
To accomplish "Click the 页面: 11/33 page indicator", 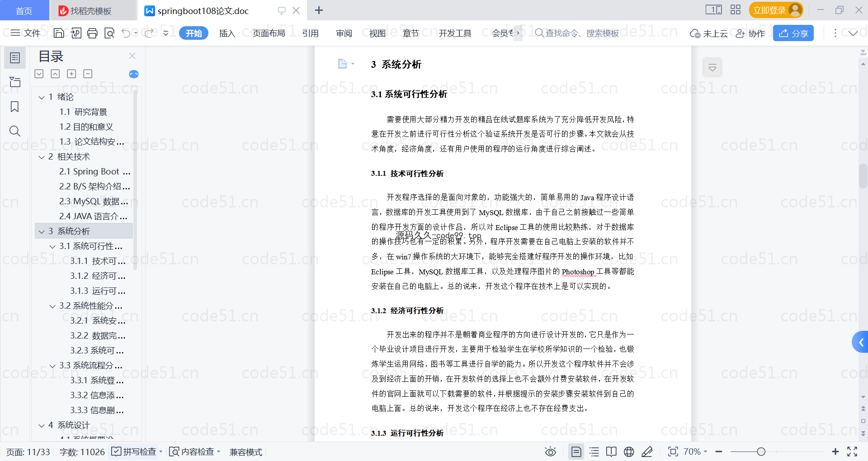I will [x=28, y=452].
